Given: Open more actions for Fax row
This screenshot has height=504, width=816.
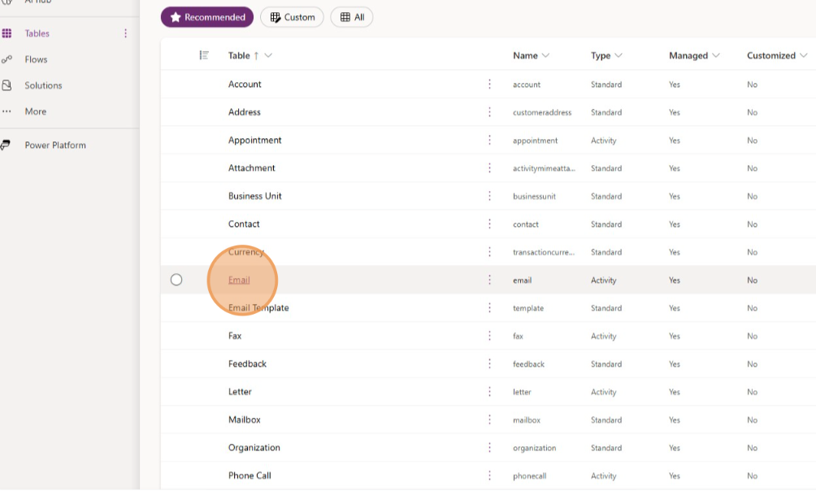Looking at the screenshot, I should (x=489, y=336).
